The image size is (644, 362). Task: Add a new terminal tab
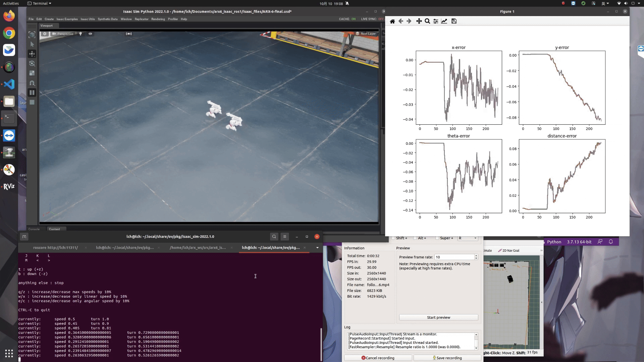[x=24, y=237]
